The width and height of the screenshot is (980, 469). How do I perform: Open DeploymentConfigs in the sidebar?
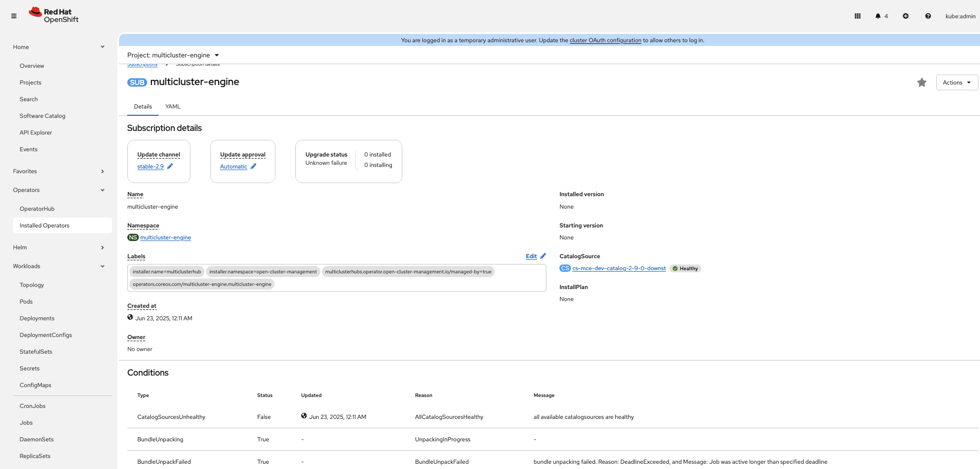click(x=46, y=335)
